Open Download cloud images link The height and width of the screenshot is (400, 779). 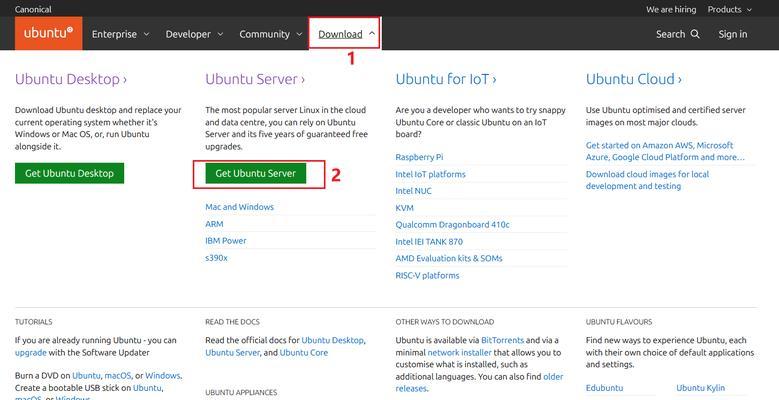(x=647, y=180)
